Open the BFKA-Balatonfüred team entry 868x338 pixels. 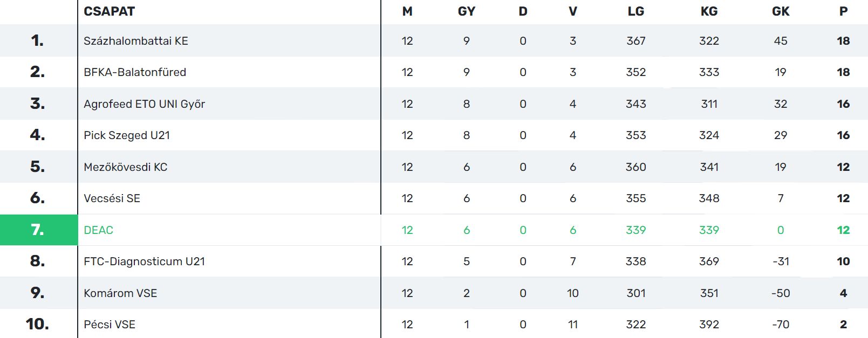pyautogui.click(x=134, y=72)
